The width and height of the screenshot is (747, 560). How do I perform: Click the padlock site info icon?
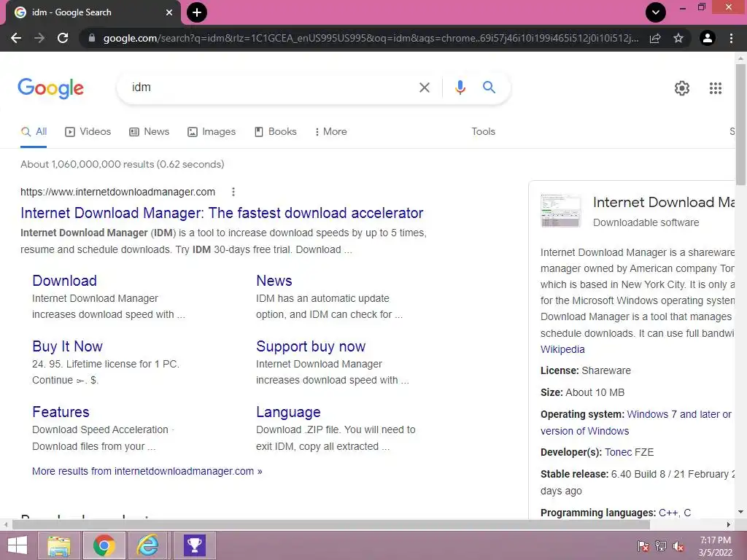(92, 38)
